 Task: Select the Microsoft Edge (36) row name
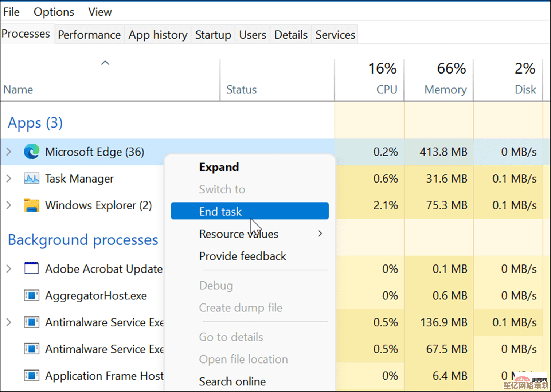pyautogui.click(x=95, y=152)
